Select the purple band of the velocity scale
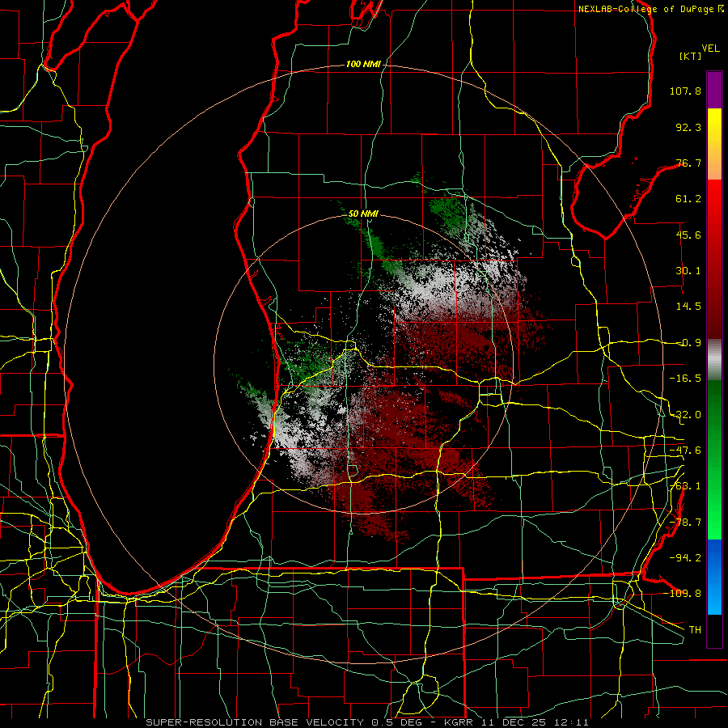This screenshot has height=728, width=728. click(714, 90)
